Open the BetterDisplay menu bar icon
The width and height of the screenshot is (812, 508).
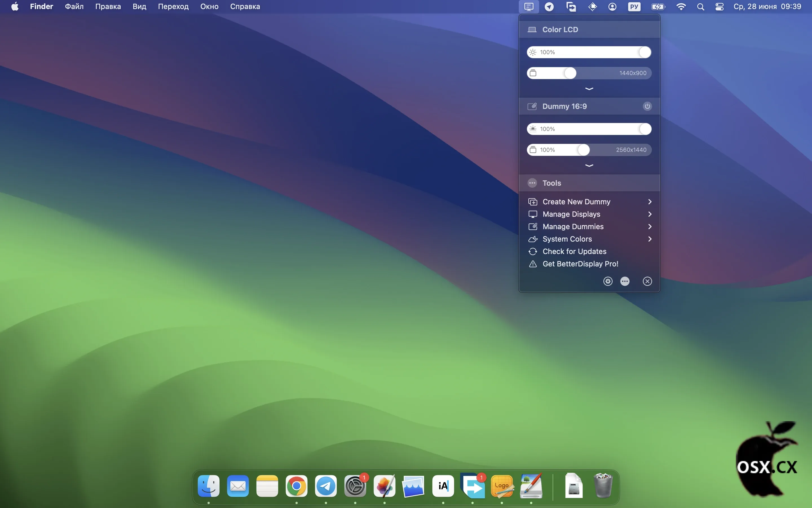pyautogui.click(x=529, y=7)
